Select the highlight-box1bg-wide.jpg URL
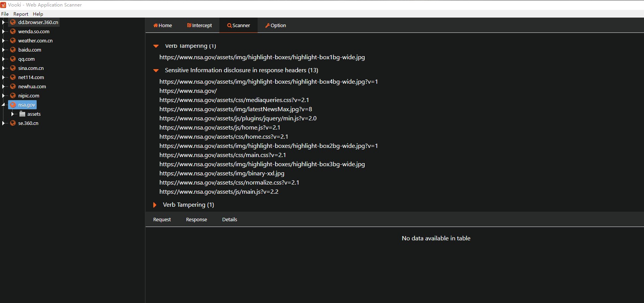 [x=262, y=57]
